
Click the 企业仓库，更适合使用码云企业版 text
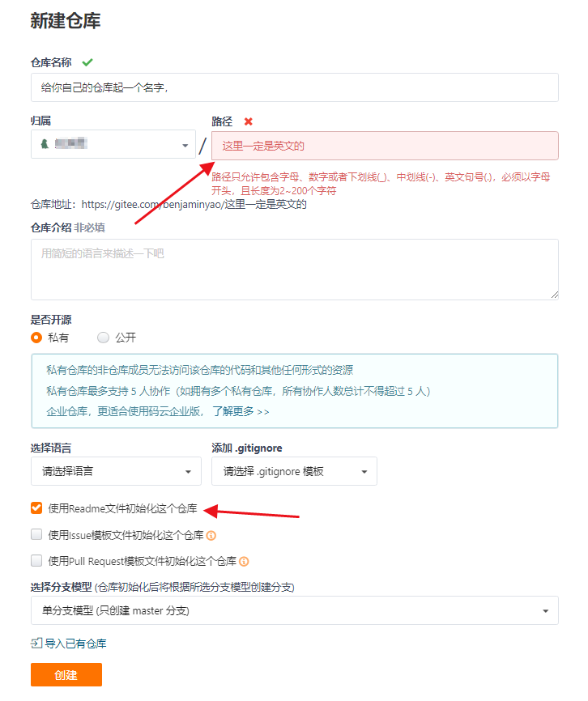pos(125,411)
